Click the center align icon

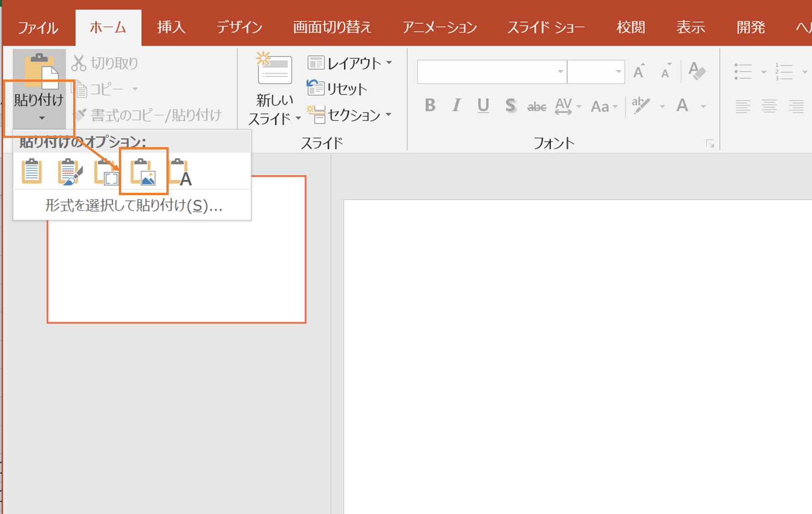coord(769,106)
